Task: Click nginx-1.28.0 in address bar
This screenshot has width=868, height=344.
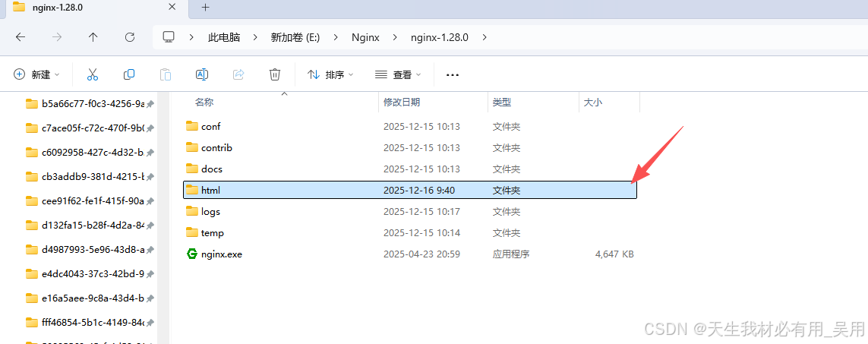Action: [440, 37]
